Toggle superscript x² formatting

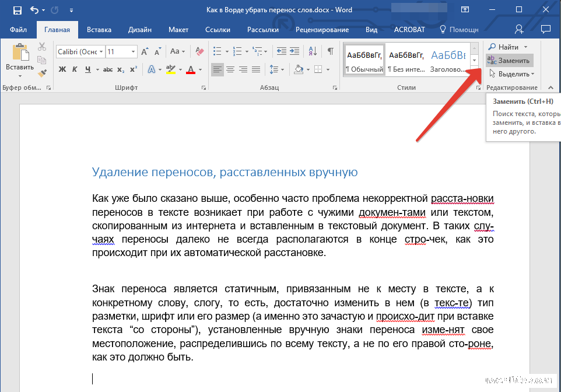[x=134, y=69]
